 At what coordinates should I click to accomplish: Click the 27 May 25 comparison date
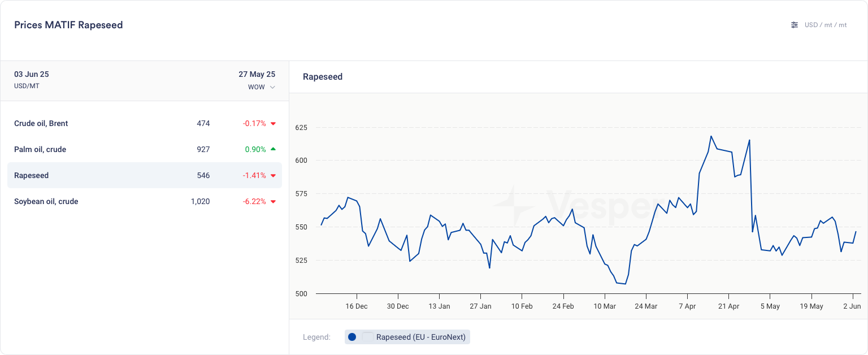pyautogui.click(x=257, y=74)
